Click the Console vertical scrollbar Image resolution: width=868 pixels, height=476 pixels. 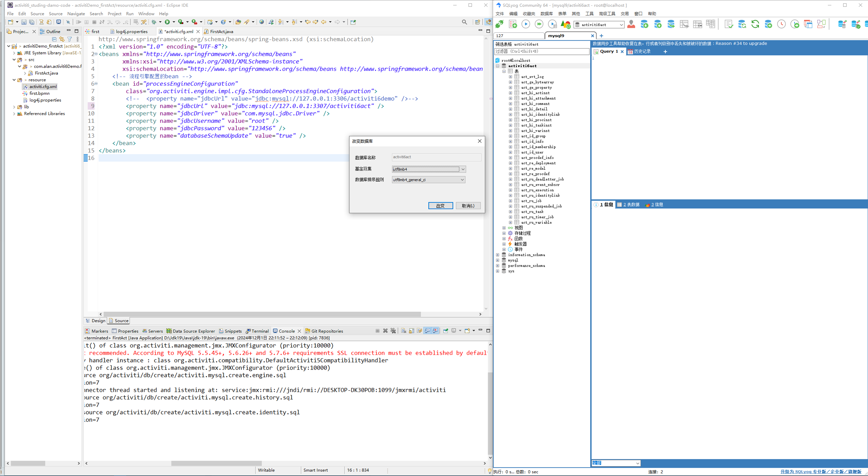click(x=490, y=413)
